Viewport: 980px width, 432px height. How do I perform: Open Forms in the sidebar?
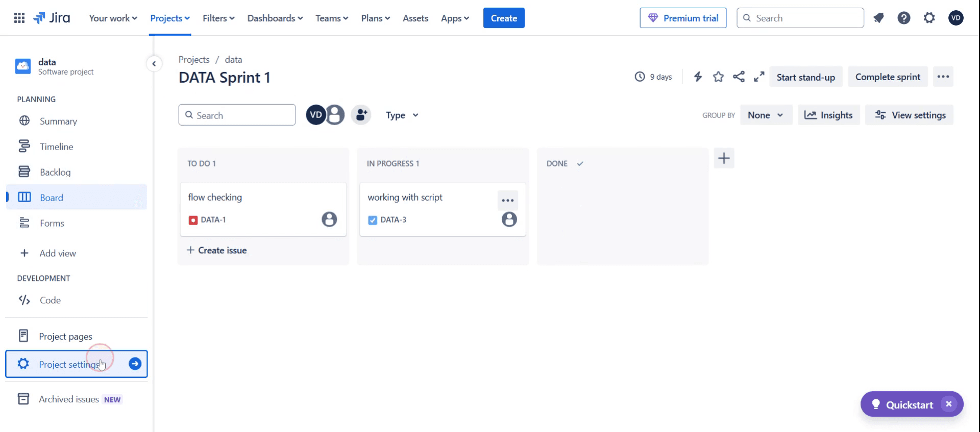77,223
